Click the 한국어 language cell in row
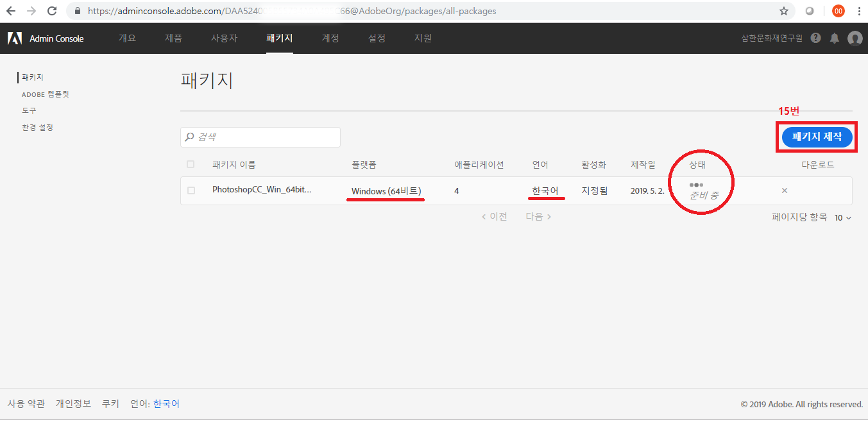This screenshot has height=422, width=868. click(545, 190)
